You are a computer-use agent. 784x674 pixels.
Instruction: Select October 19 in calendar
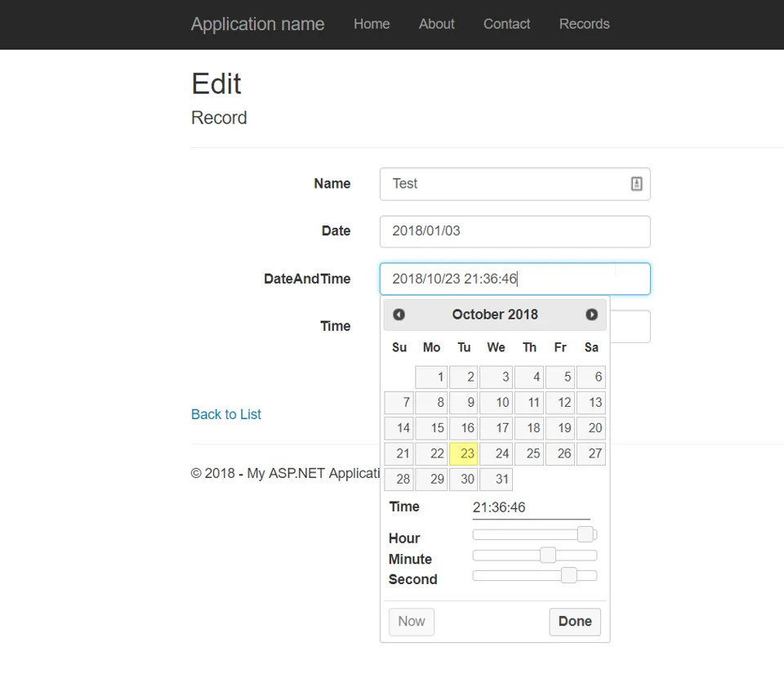tap(560, 428)
